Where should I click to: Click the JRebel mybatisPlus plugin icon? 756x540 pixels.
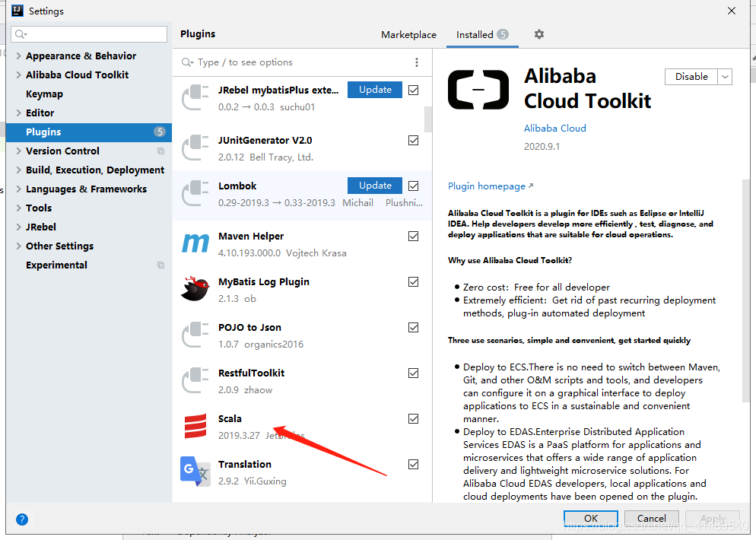click(195, 97)
